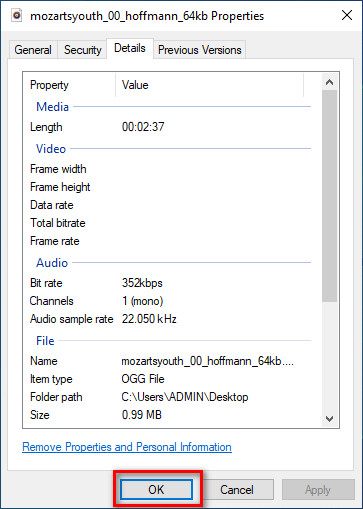Switch to the General tab
Image resolution: width=363 pixels, height=509 pixels.
(33, 50)
